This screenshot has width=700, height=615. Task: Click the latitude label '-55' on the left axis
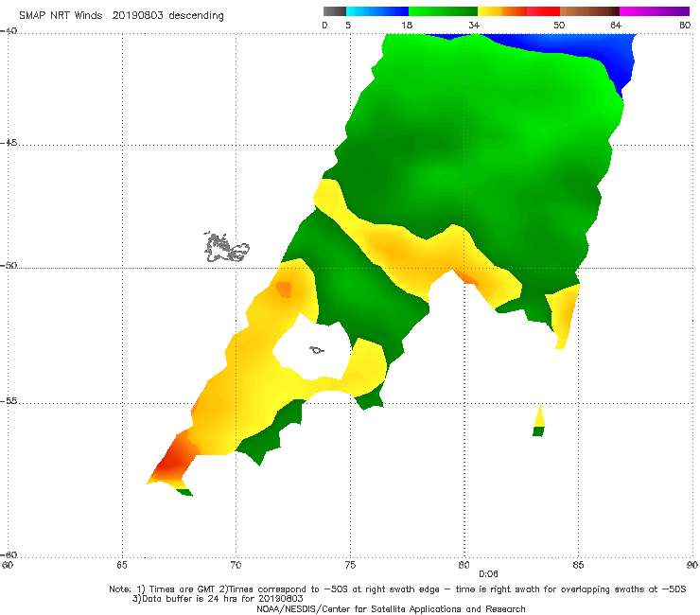[x=9, y=401]
